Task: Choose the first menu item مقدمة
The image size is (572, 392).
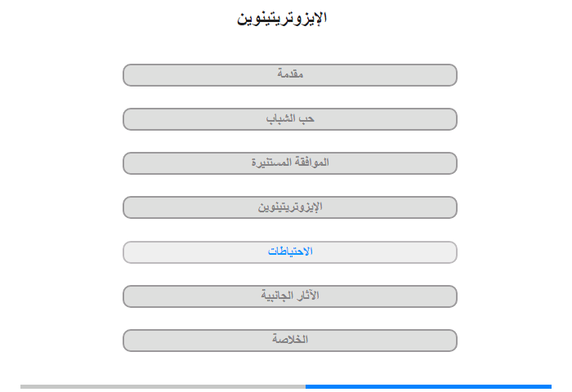Action: pyautogui.click(x=290, y=75)
